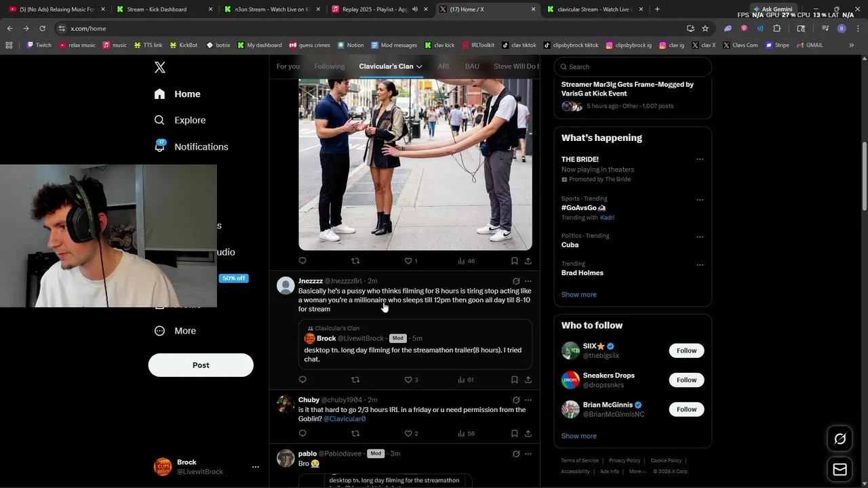Repost the street photo post
Screen dimensions: 868x488
point(355,261)
